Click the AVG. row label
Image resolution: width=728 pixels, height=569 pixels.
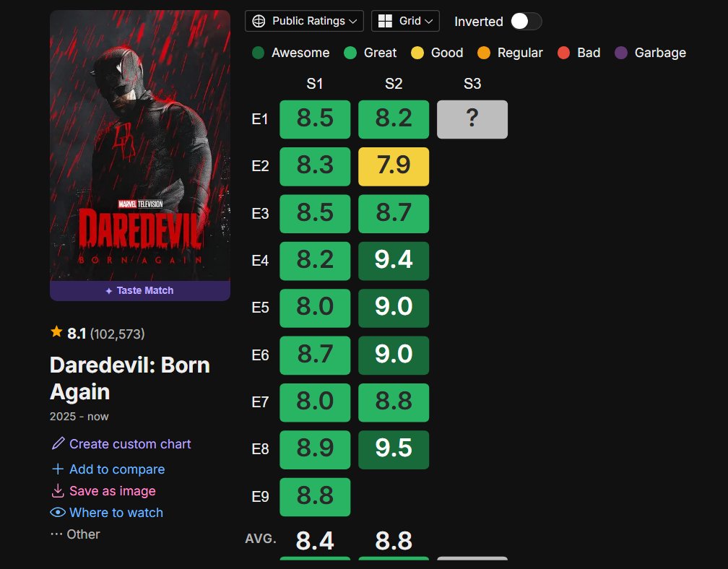(x=261, y=539)
